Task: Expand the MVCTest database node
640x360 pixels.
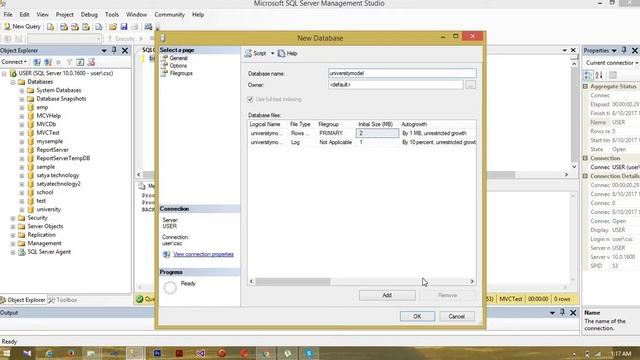Action: 22,133
